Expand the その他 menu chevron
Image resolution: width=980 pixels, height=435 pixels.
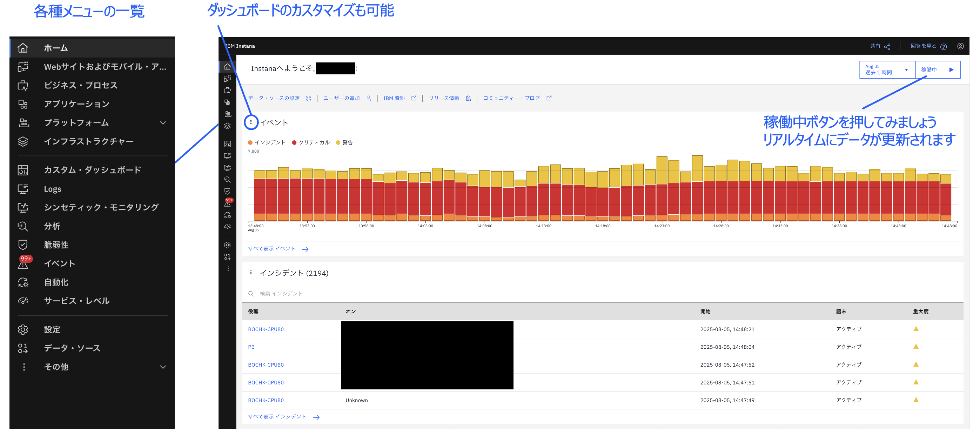[x=163, y=367]
